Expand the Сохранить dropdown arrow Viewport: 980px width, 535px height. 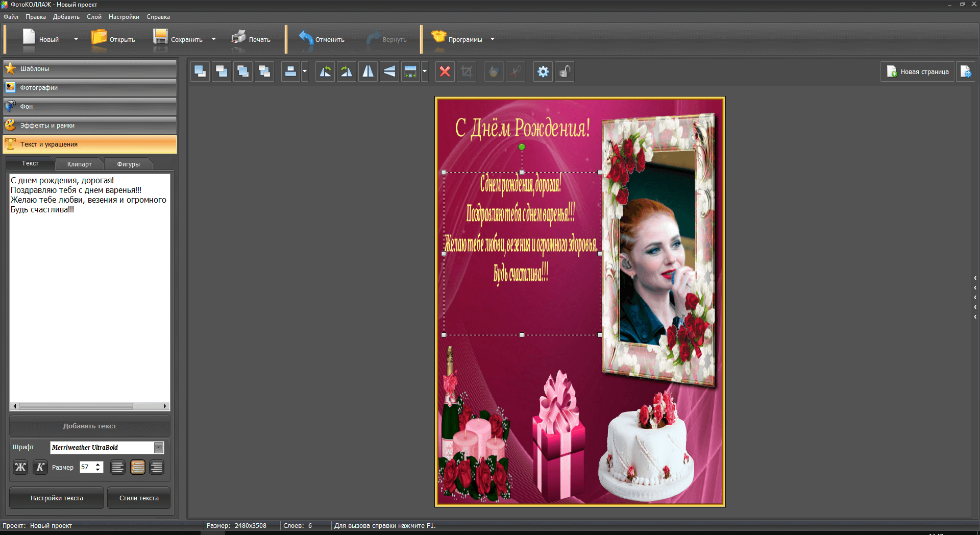[214, 39]
